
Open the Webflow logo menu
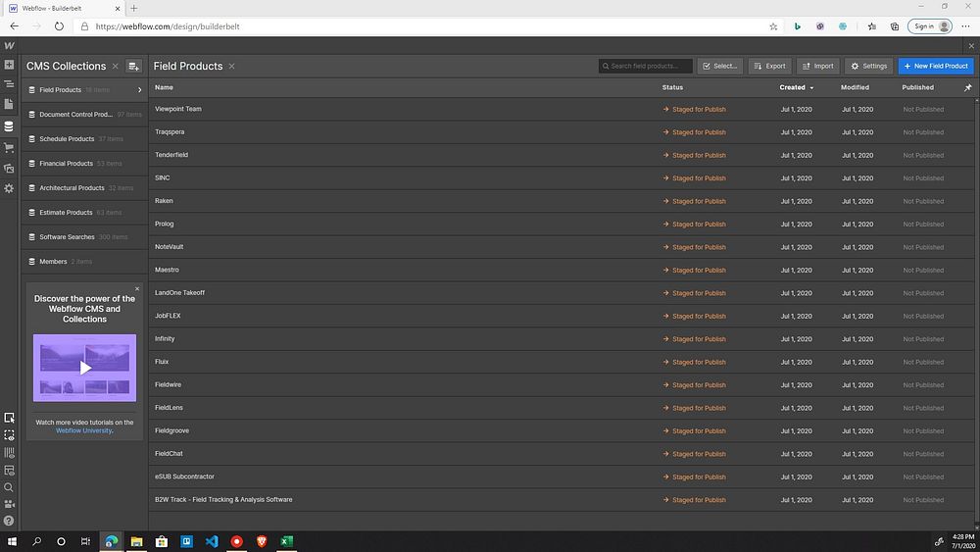[x=9, y=46]
